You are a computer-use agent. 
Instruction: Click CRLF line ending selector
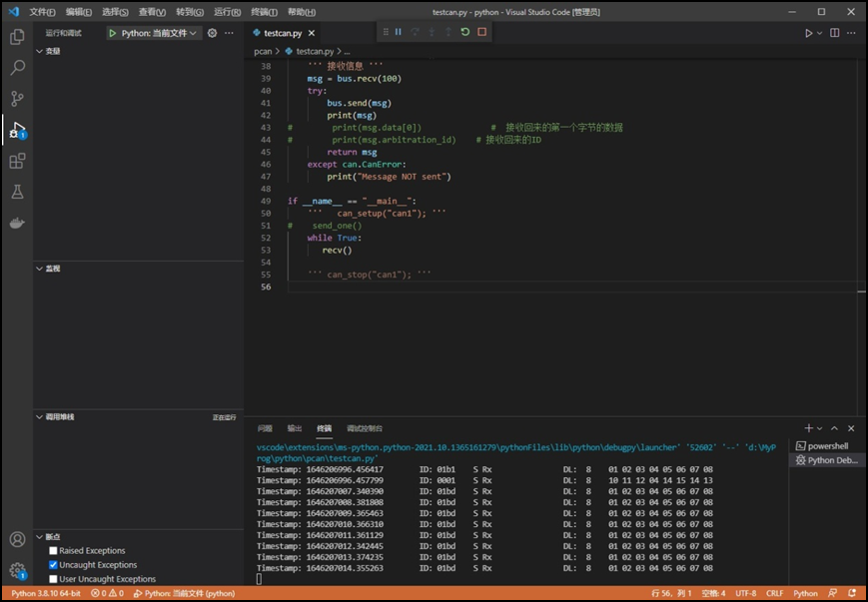pyautogui.click(x=774, y=594)
